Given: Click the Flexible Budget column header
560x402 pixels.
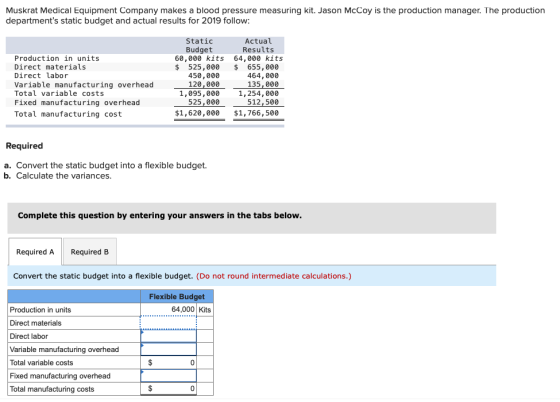Looking at the screenshot, I should coord(177,296).
